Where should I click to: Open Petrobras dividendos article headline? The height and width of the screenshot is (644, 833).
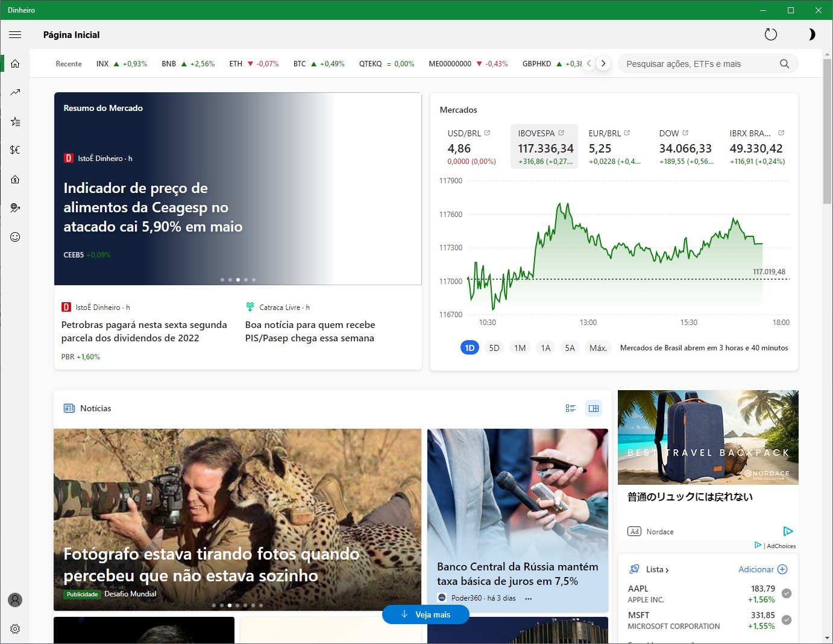[144, 331]
